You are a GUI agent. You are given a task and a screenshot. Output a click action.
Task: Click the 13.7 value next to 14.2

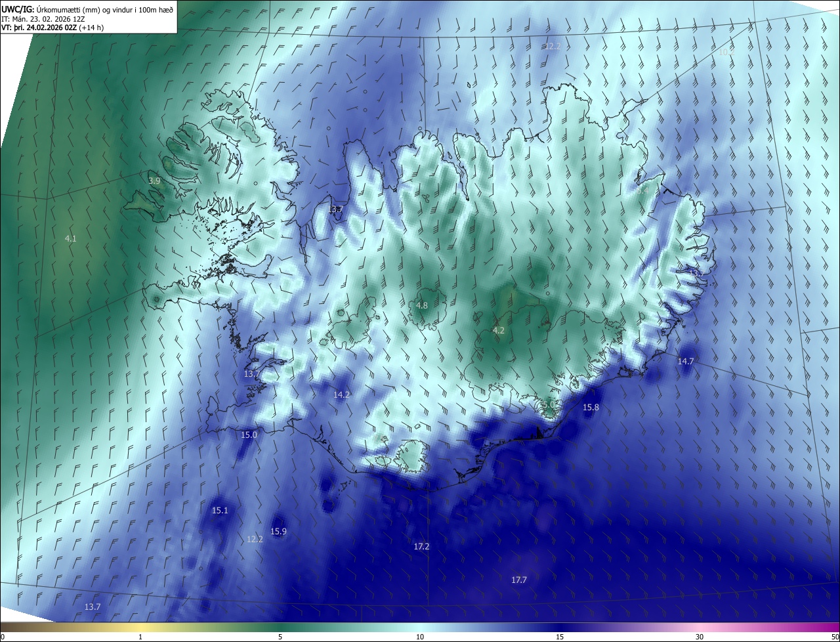[x=252, y=374]
